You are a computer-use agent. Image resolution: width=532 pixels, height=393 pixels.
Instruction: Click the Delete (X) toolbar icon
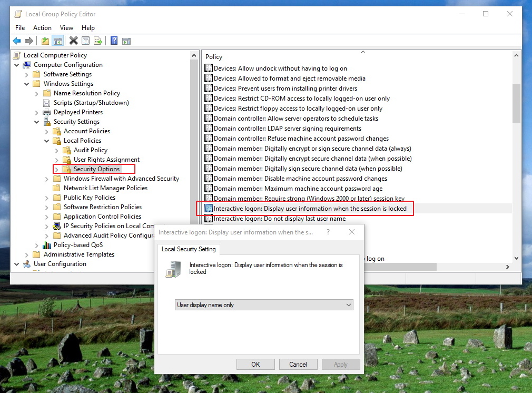[x=73, y=41]
